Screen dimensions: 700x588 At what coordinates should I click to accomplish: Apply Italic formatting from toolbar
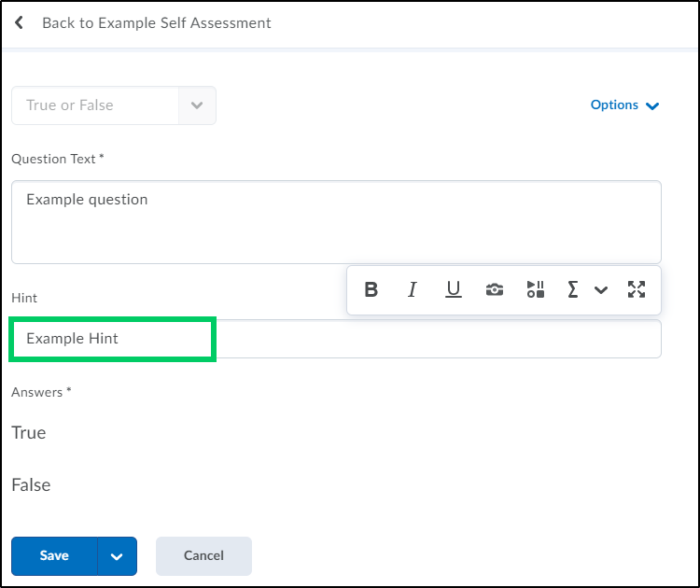click(x=412, y=289)
